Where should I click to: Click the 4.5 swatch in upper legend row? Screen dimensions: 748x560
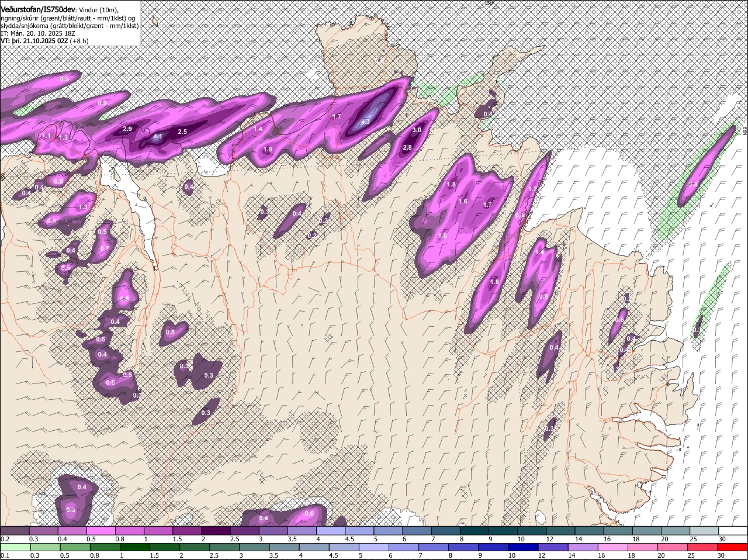[x=359, y=530]
